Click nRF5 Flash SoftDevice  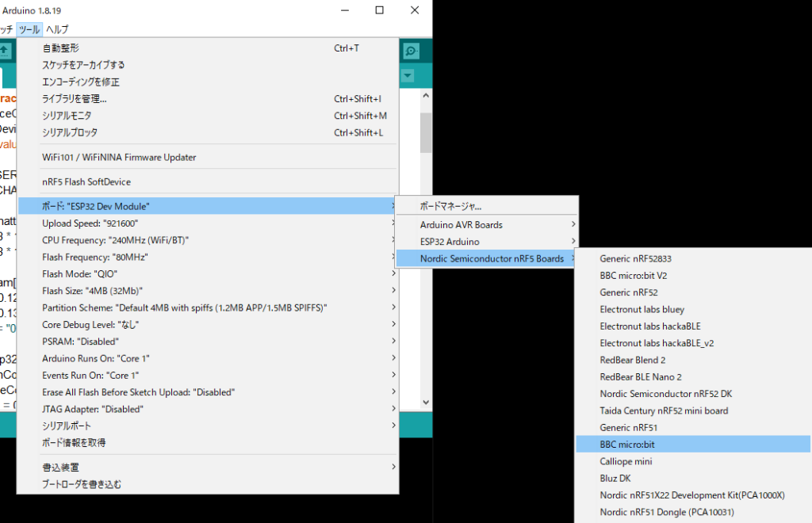coord(87,181)
